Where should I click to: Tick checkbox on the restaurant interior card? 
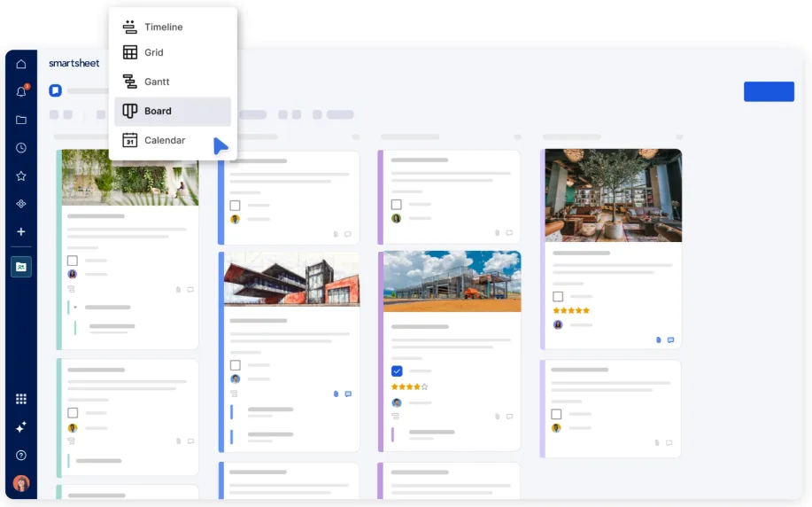[558, 297]
